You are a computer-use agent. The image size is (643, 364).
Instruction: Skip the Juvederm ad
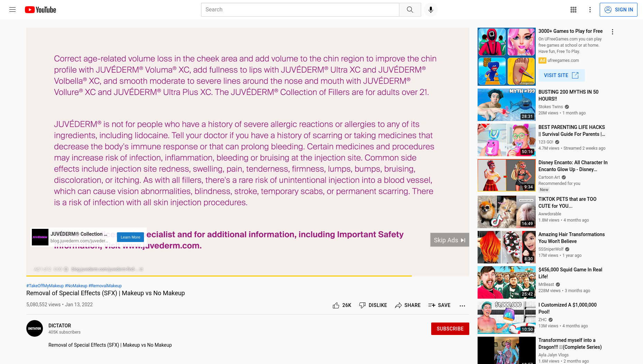450,240
